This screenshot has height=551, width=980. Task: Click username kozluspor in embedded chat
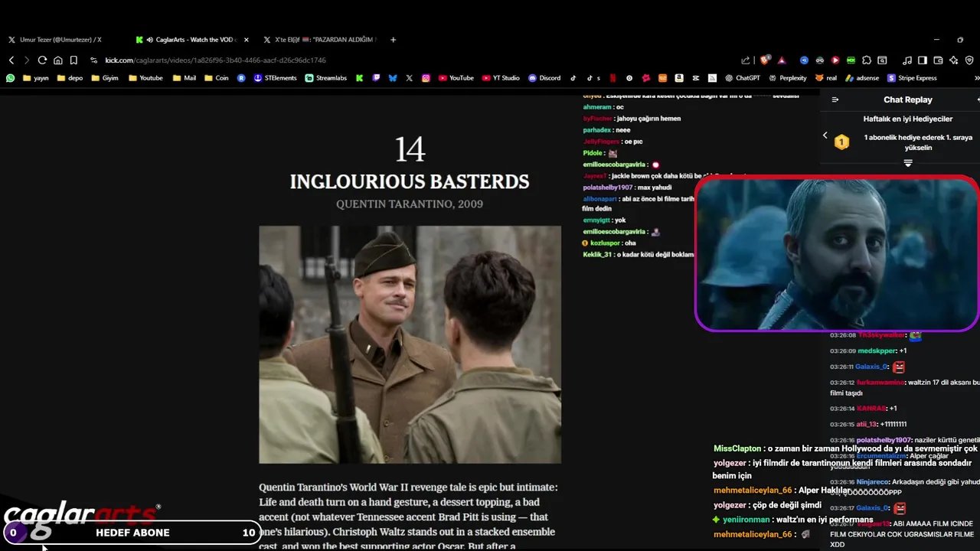pos(606,243)
